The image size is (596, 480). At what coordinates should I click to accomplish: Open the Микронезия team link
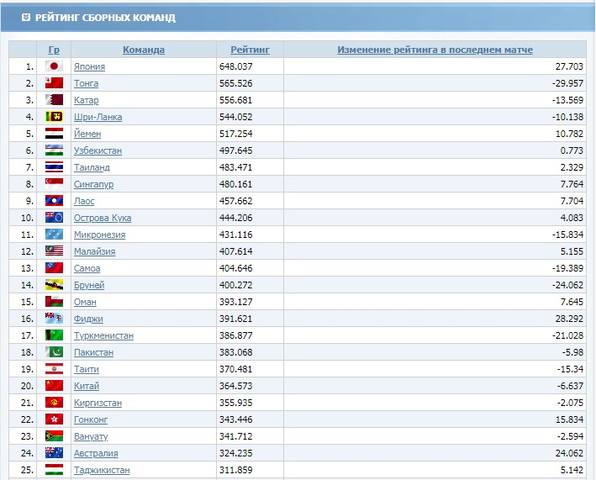100,234
